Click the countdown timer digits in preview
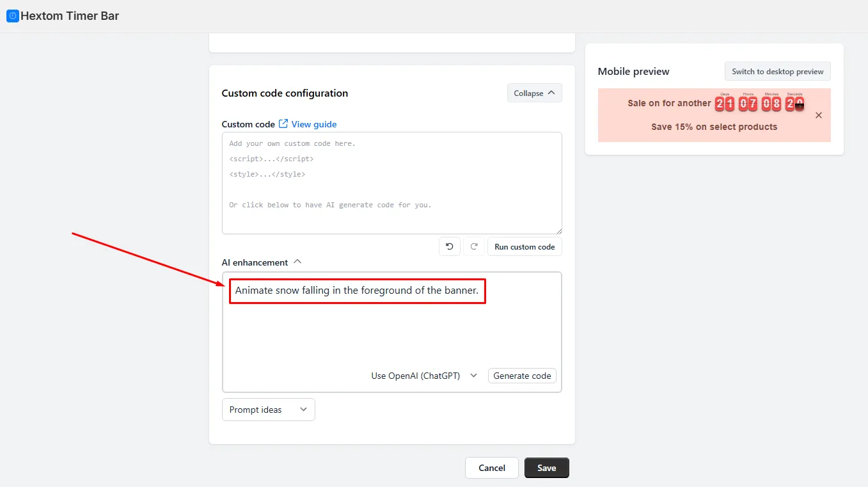Screen dimensions: 868x487 point(759,102)
